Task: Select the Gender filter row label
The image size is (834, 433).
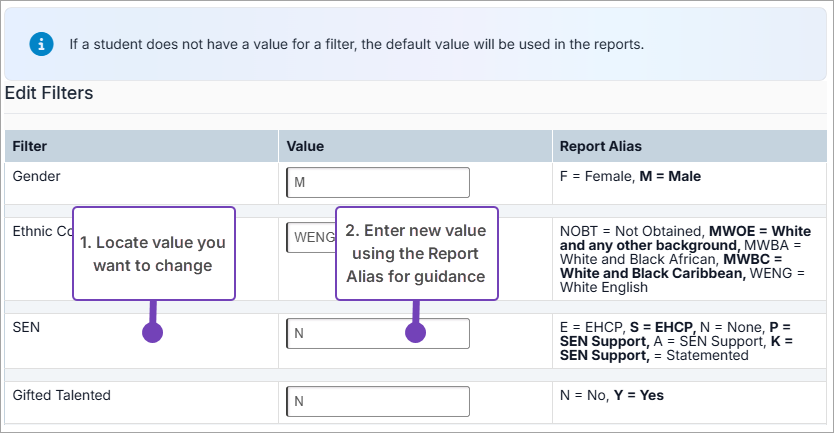Action: pyautogui.click(x=37, y=176)
